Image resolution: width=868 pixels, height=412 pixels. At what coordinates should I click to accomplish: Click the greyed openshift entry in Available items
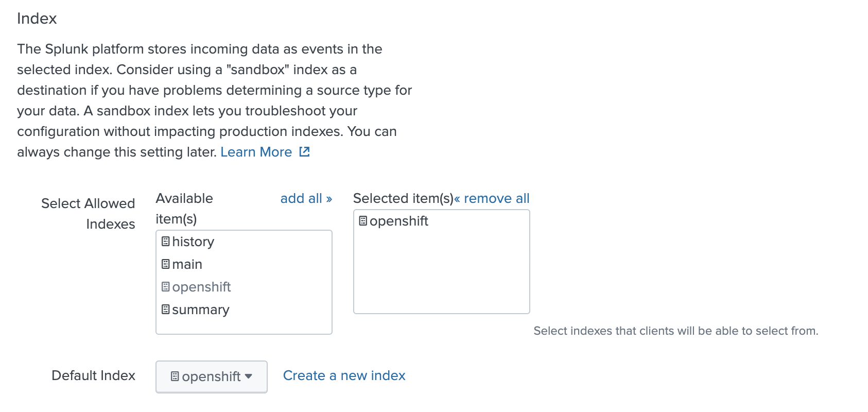tap(201, 287)
